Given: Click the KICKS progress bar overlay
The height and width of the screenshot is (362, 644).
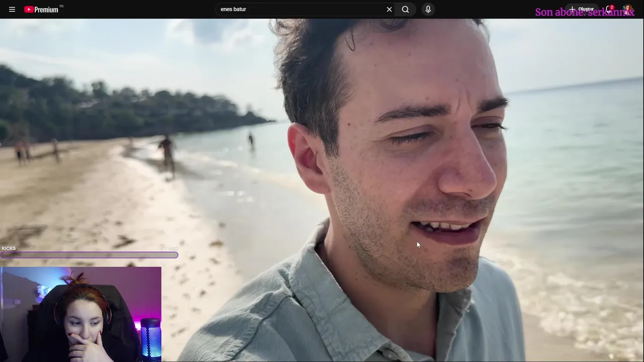Looking at the screenshot, I should click(89, 255).
